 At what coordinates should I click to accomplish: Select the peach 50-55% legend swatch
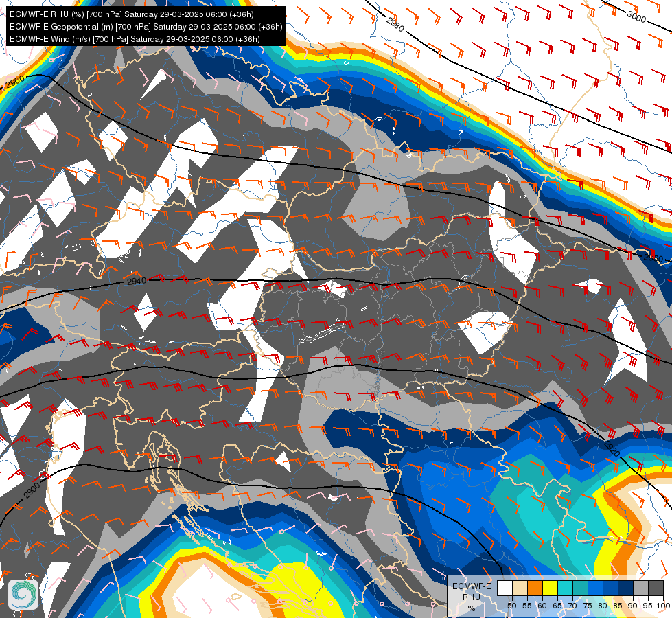[x=520, y=588]
